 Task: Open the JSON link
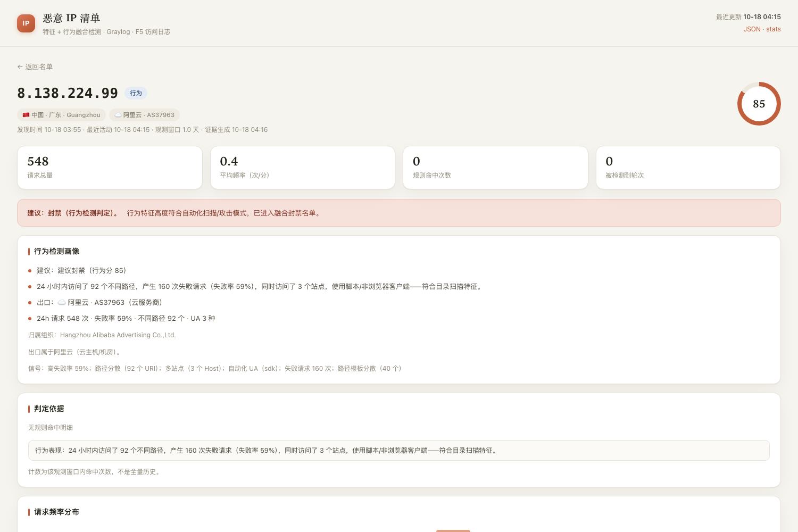pos(752,29)
